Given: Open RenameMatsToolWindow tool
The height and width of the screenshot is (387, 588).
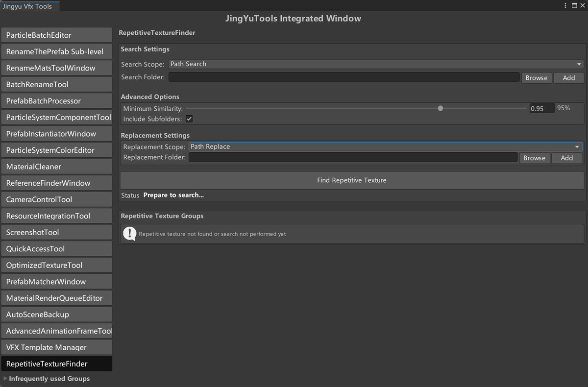Looking at the screenshot, I should [56, 68].
